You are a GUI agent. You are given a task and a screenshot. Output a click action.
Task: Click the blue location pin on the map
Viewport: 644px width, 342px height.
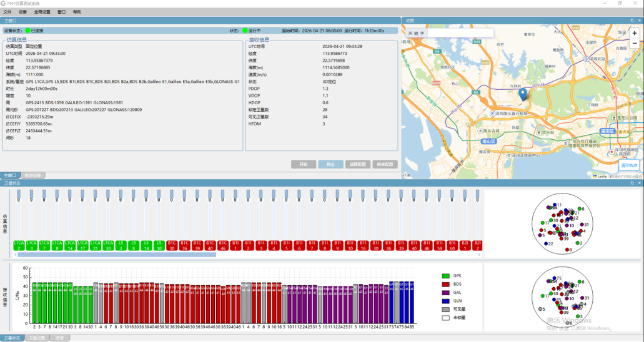(x=522, y=94)
